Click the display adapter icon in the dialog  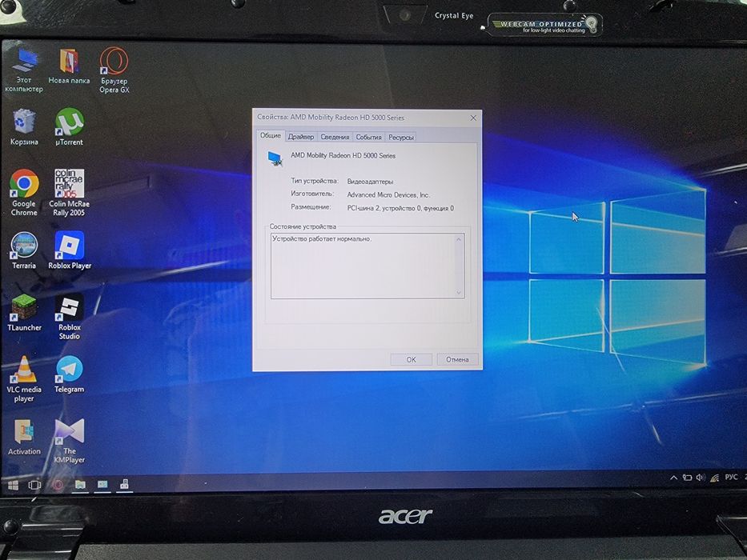(275, 158)
